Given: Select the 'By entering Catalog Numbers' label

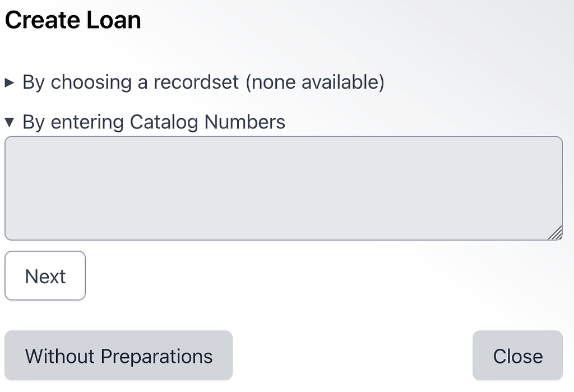Looking at the screenshot, I should [x=153, y=122].
